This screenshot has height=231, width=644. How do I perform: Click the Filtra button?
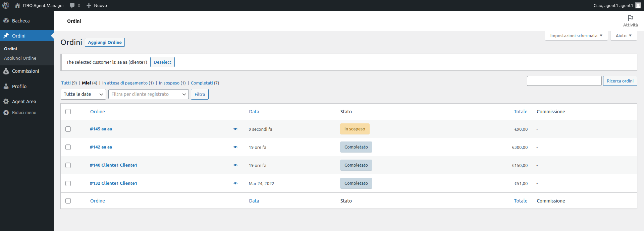click(200, 94)
